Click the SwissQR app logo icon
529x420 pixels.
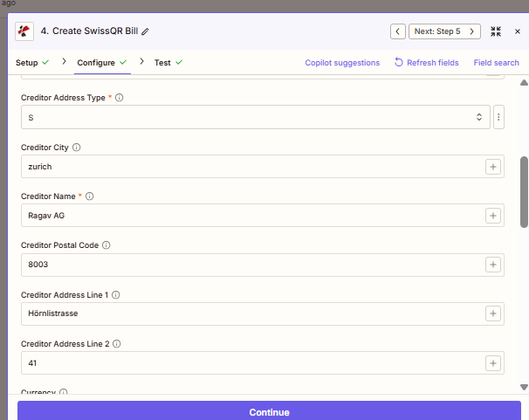(x=25, y=31)
